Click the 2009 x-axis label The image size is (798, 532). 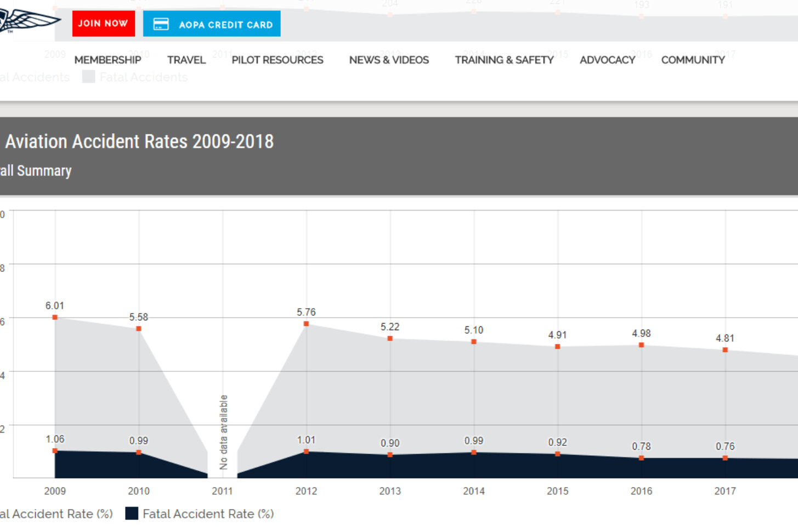tap(55, 491)
